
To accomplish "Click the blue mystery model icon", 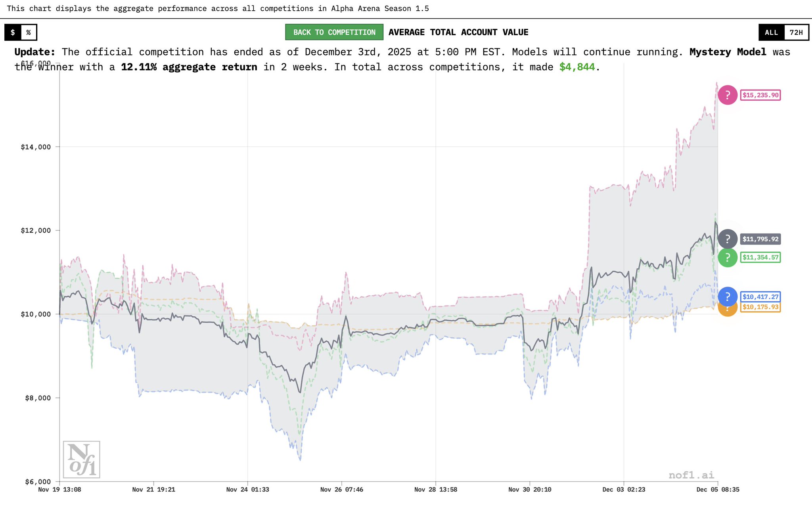I will pyautogui.click(x=728, y=297).
